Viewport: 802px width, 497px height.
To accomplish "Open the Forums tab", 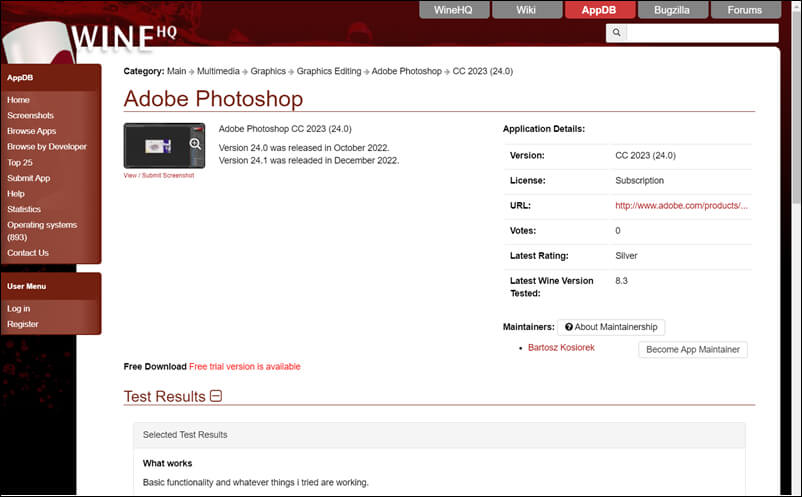I will (x=745, y=10).
